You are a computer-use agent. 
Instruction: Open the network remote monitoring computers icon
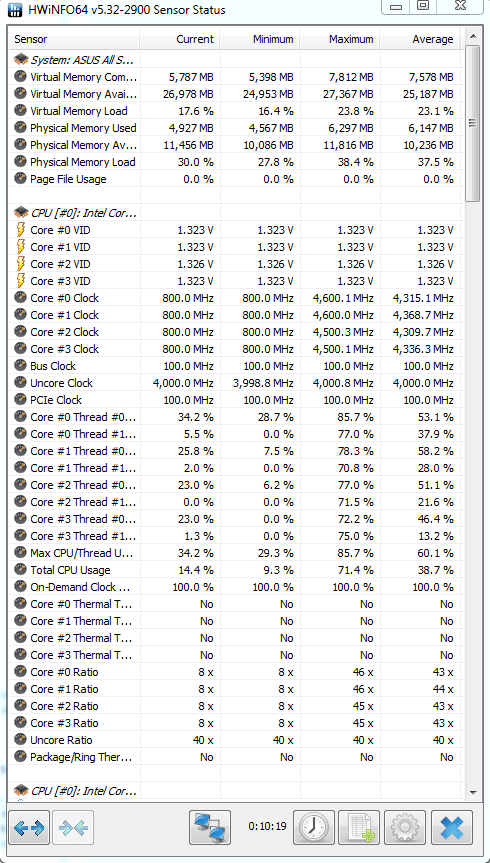coord(210,827)
